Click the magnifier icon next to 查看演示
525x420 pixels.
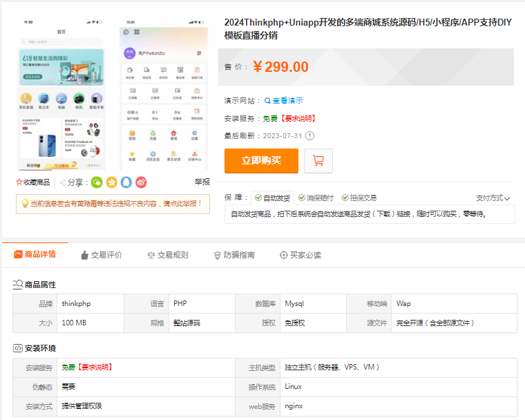pos(267,101)
